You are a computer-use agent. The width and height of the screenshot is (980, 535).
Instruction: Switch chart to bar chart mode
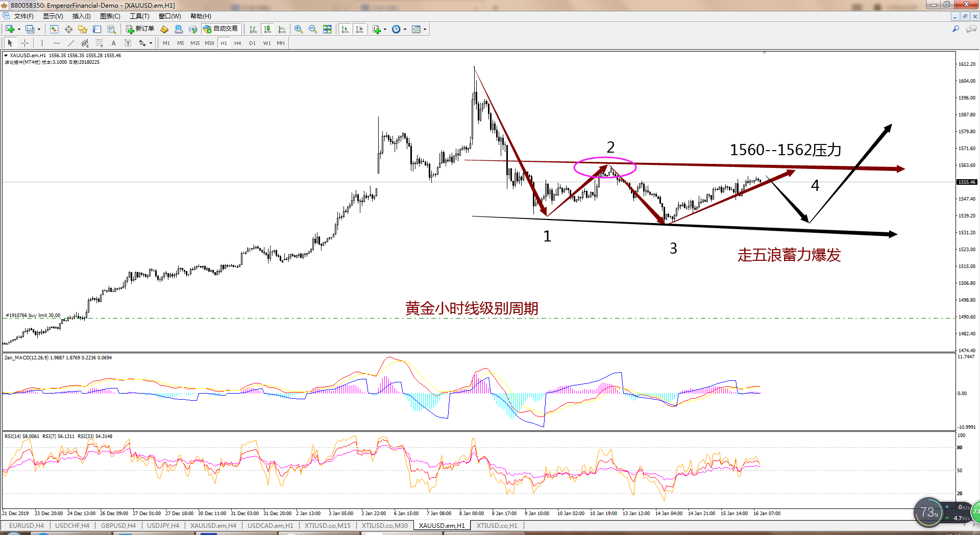[253, 29]
